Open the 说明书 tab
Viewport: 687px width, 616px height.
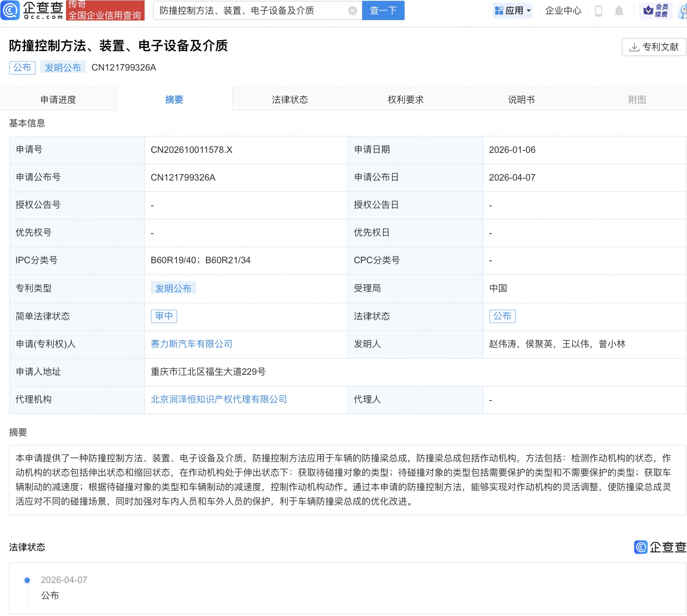pyautogui.click(x=521, y=99)
